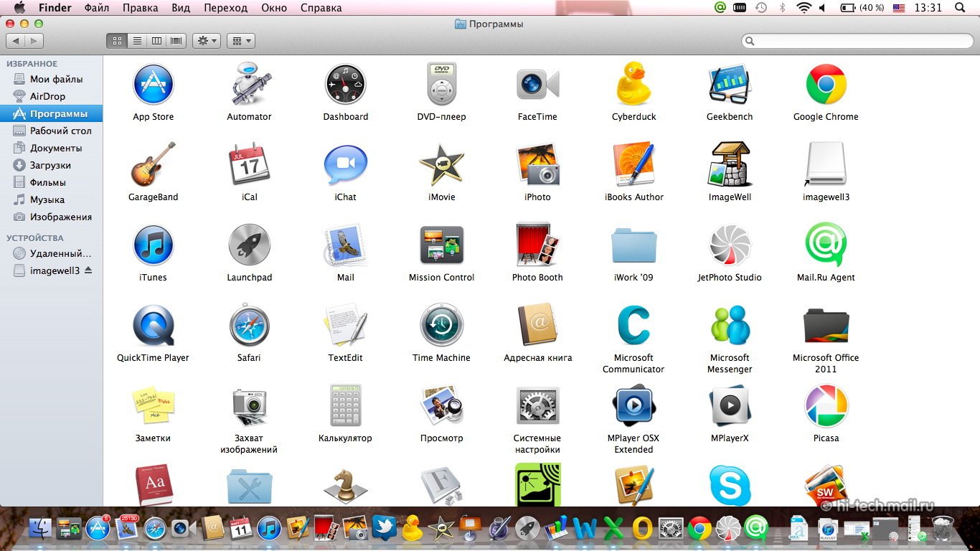Click the iCal calendar icon
980x551 pixels.
point(250,165)
